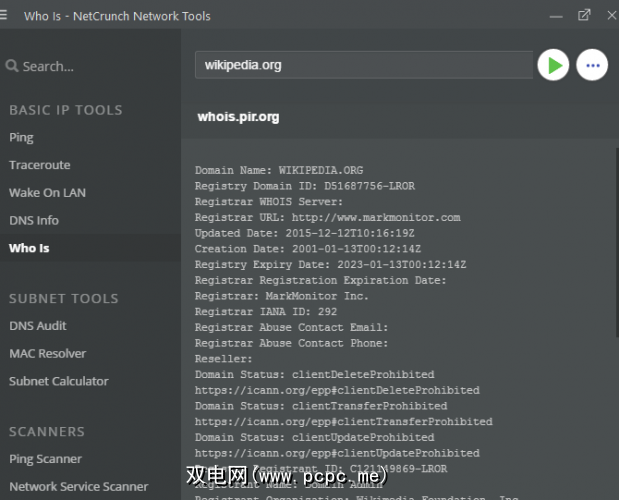Viewport: 619px width, 500px height.
Task: Select Who Is in the sidebar
Action: (29, 248)
